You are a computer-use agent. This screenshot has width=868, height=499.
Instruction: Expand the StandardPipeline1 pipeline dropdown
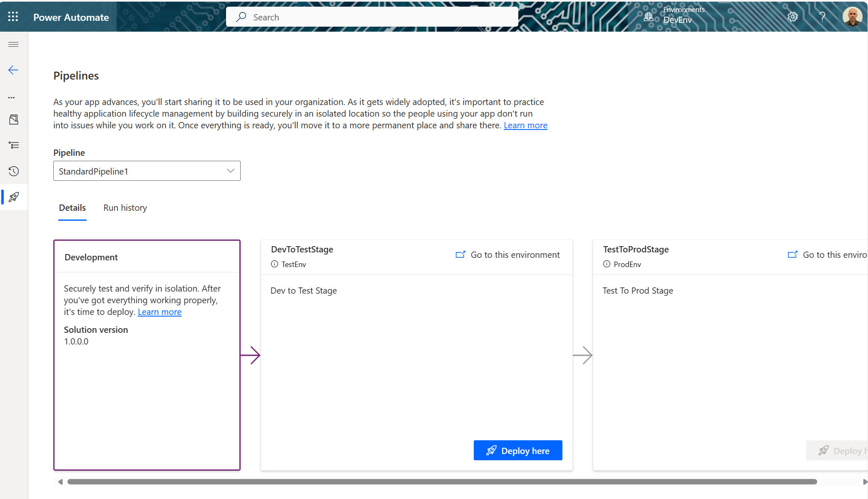coord(147,171)
